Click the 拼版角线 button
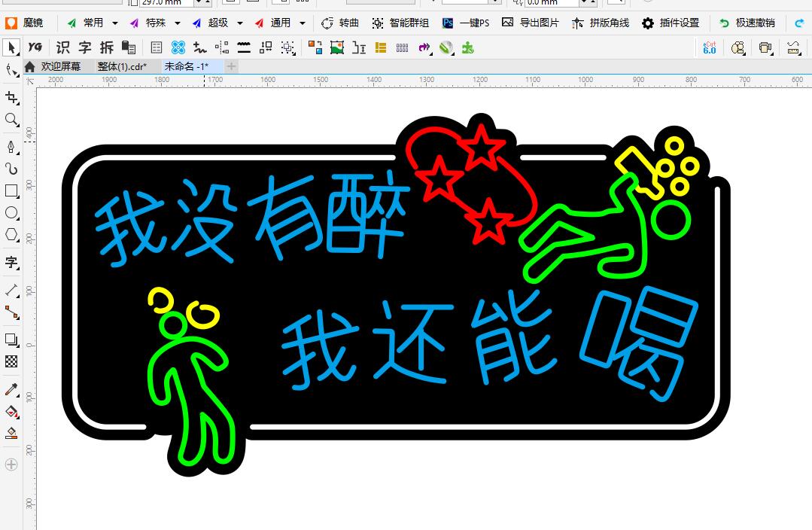Image resolution: width=812 pixels, height=530 pixels. coord(601,23)
